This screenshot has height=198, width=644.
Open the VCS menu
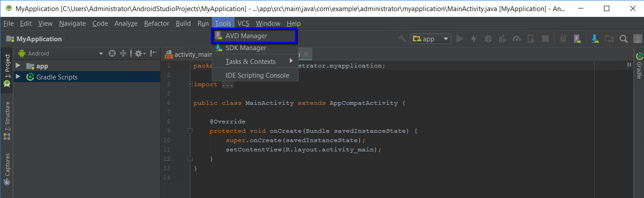[243, 24]
